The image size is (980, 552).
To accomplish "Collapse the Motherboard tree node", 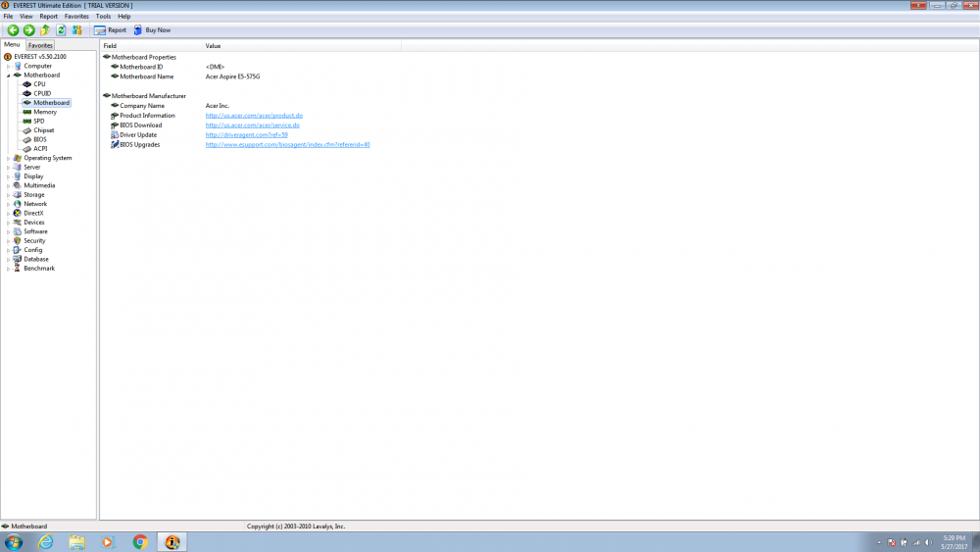I will (8, 75).
